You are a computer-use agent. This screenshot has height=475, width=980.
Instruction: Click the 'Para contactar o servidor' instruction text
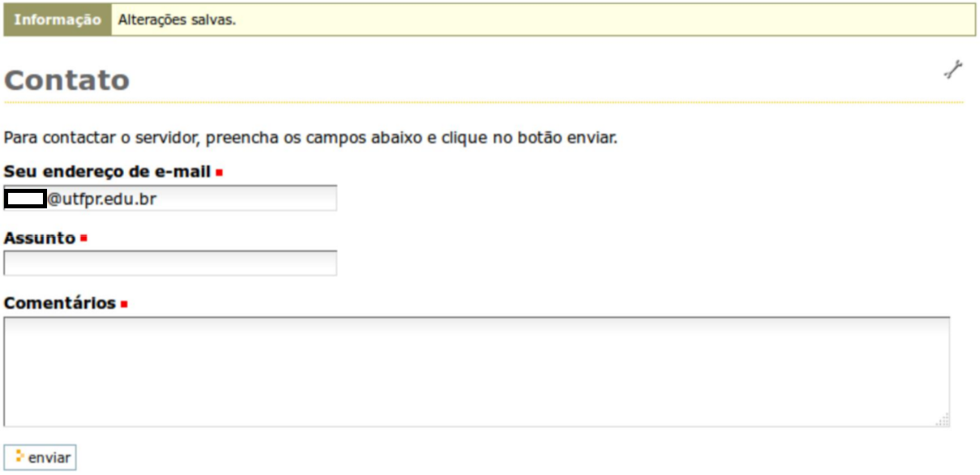click(x=310, y=138)
